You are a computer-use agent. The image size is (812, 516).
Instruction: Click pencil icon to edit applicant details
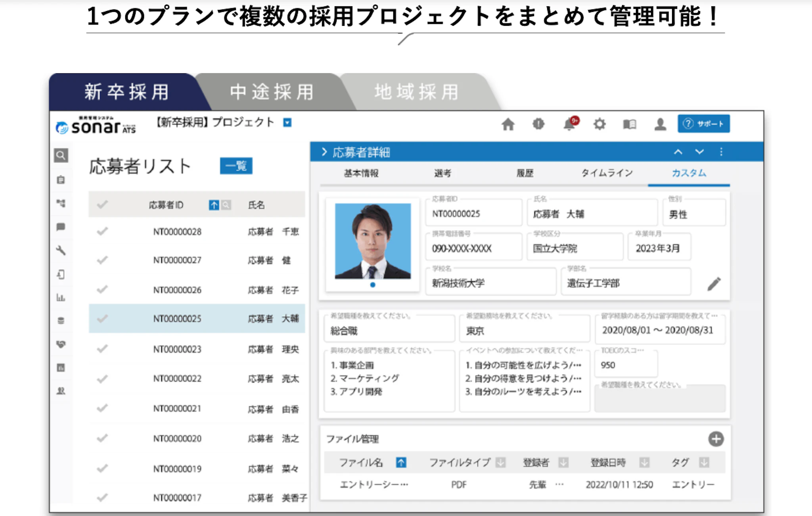[x=714, y=284]
